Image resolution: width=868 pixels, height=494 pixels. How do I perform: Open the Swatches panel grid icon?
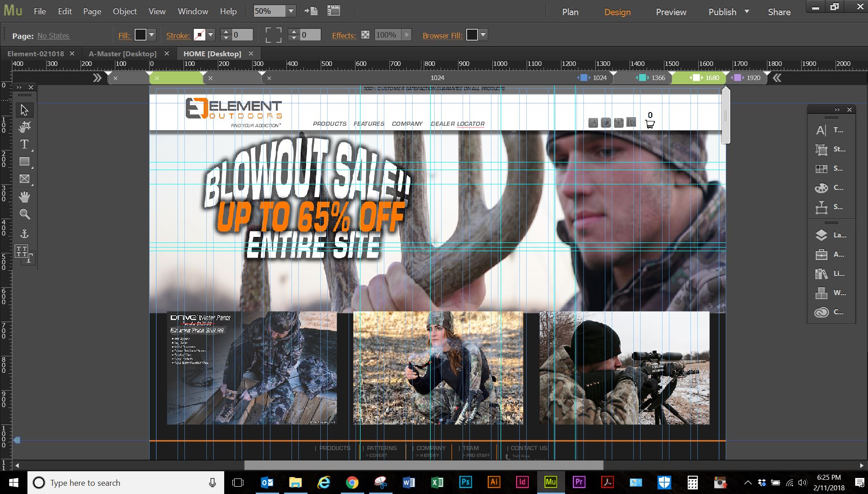pos(821,169)
